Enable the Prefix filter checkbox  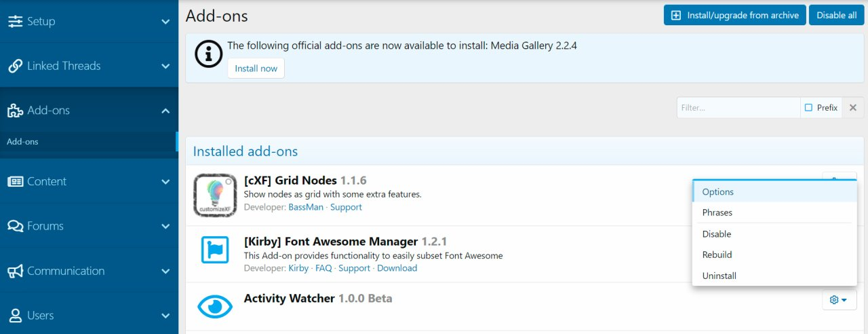coord(808,107)
